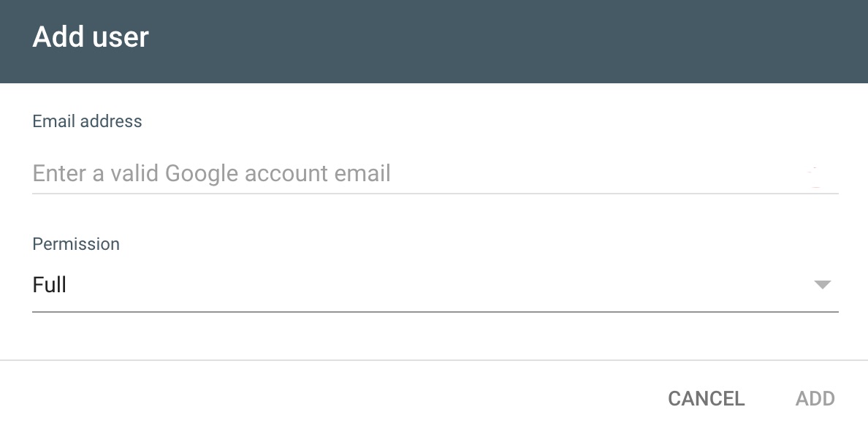Click the 'Email address' field label
The image size is (868, 434).
[x=87, y=121]
